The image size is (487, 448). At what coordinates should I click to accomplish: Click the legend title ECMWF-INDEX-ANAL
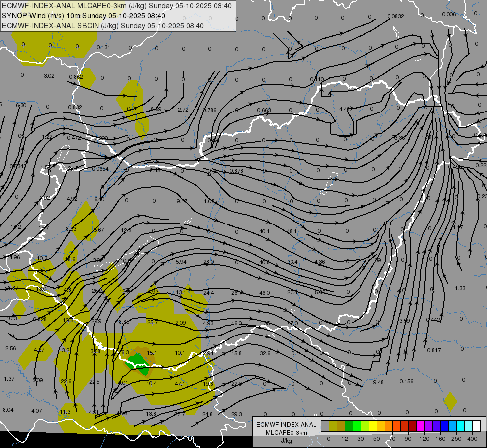coord(287,425)
